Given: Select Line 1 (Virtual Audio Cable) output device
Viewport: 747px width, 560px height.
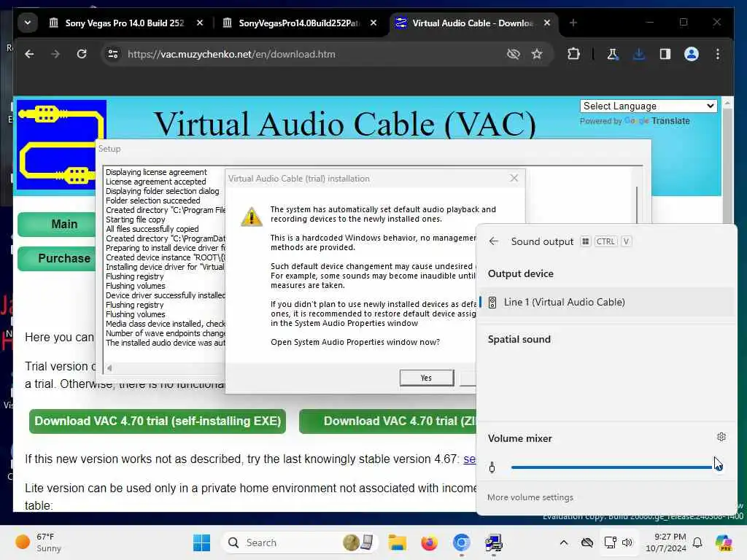Looking at the screenshot, I should pyautogui.click(x=606, y=302).
